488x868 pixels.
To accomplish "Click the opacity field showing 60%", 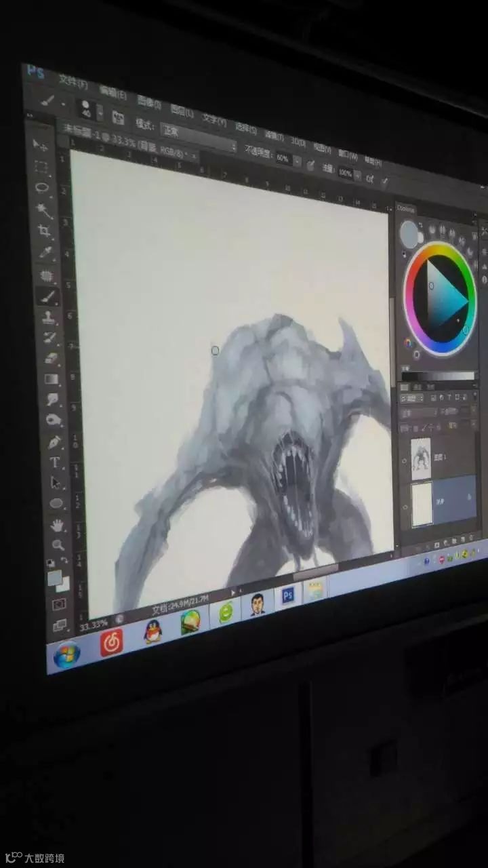I will pos(283,158).
